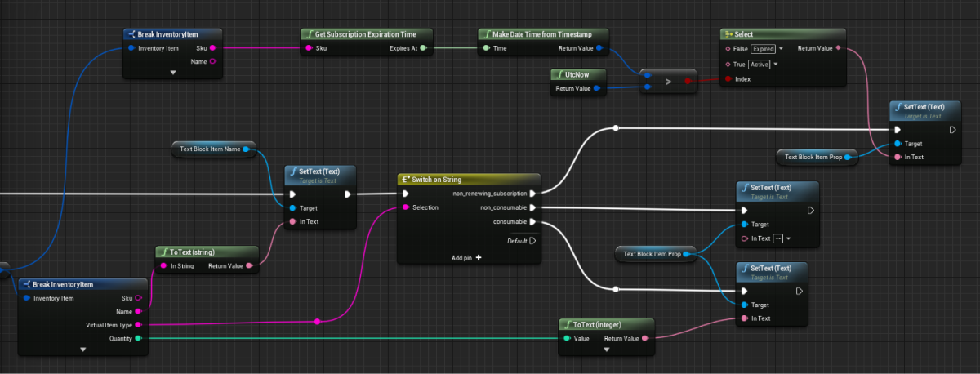Viewport: 980px width, 374px height.
Task: Click the Quantity output pin
Action: [x=136, y=338]
